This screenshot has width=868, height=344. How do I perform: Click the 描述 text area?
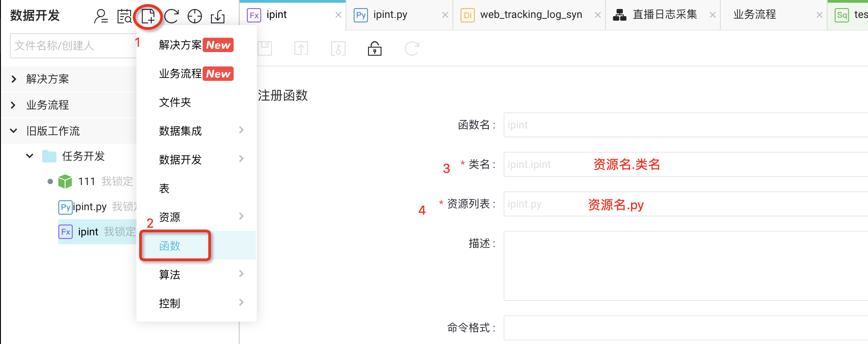[686, 266]
